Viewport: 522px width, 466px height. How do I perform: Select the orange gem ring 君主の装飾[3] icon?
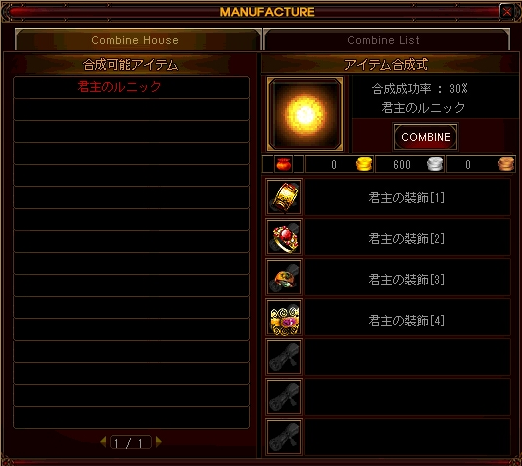(284, 277)
